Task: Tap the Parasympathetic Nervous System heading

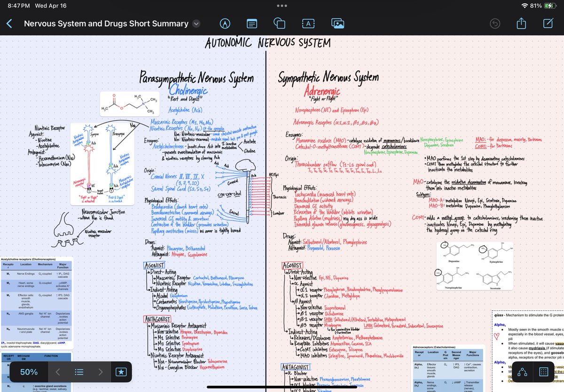Action: coord(196,78)
